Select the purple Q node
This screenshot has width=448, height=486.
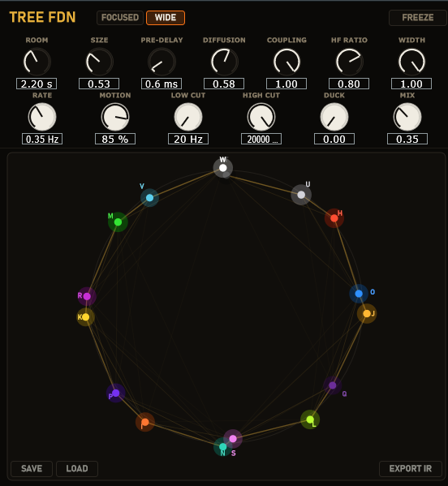(333, 385)
